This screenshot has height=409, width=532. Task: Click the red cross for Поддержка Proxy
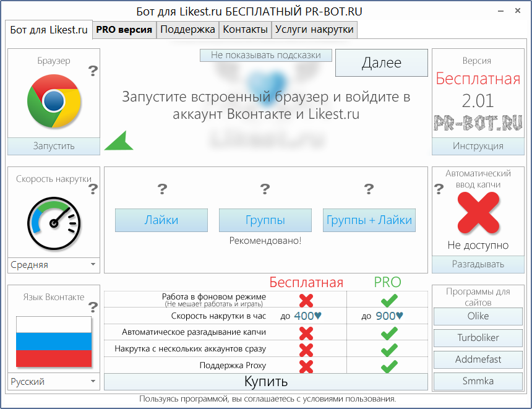click(x=306, y=366)
